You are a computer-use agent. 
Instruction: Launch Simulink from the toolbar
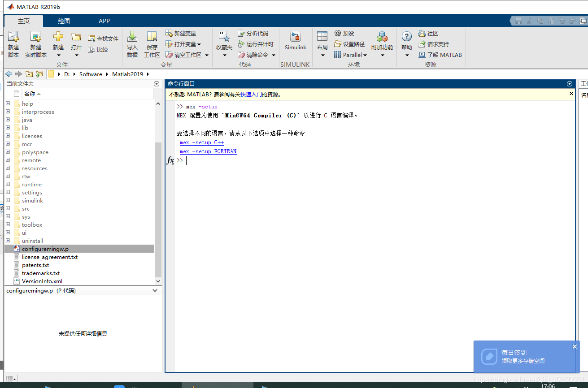296,41
